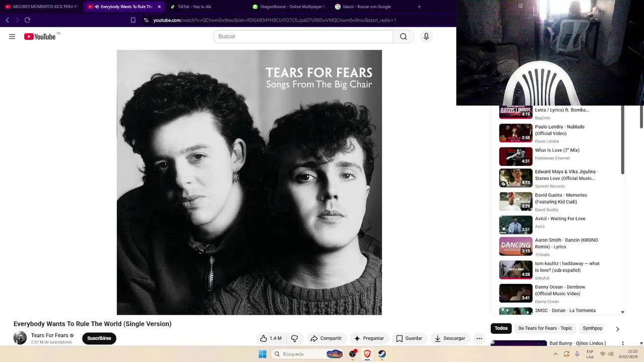Open Tears For Fears channel name link
644x362 pixels.
pyautogui.click(x=50, y=335)
